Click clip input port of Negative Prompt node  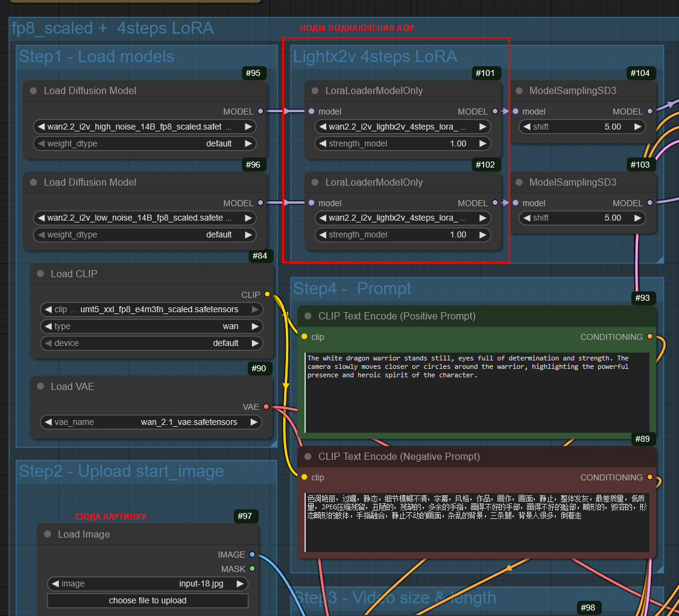tap(305, 477)
